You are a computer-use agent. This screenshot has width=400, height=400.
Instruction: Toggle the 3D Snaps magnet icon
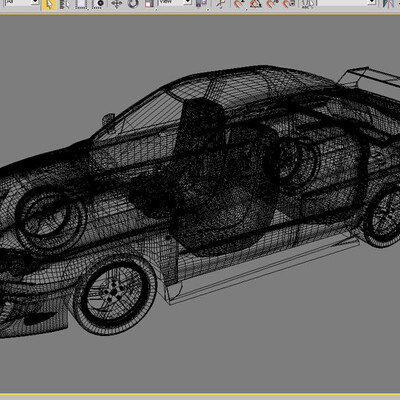point(239,4)
